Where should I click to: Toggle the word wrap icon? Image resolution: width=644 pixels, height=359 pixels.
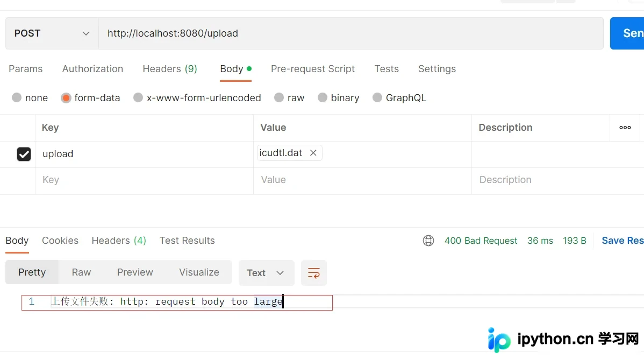[314, 273]
